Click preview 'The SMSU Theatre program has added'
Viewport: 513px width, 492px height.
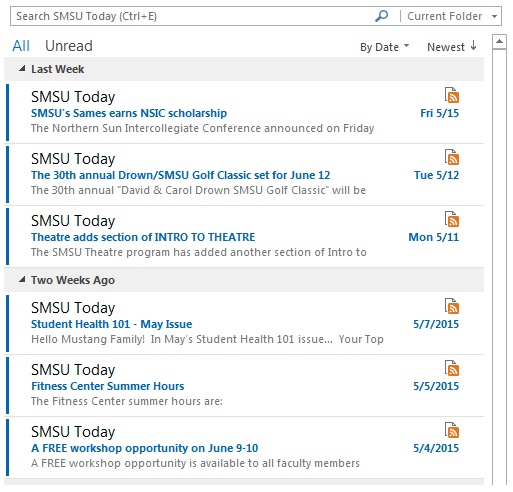199,252
